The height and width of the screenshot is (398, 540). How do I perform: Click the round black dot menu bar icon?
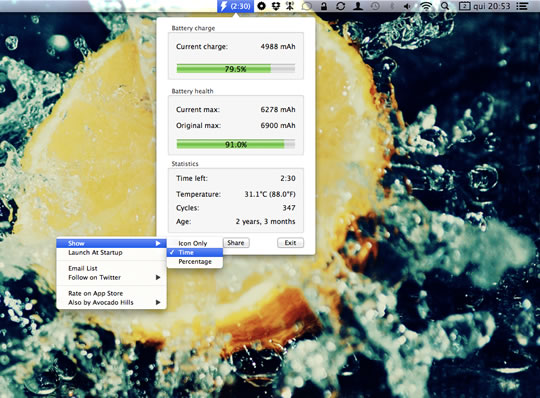coord(262,6)
